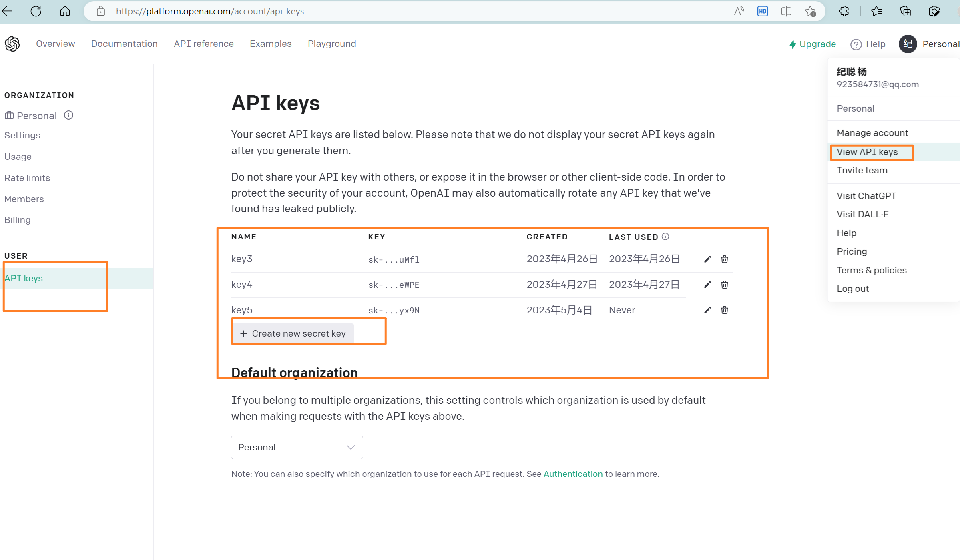Screen dimensions: 960x560
Task: Click the Last Used info icon
Action: (x=665, y=237)
